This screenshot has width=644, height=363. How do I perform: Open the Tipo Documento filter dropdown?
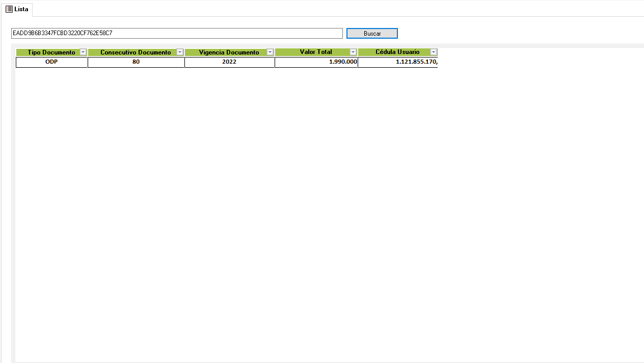(83, 52)
